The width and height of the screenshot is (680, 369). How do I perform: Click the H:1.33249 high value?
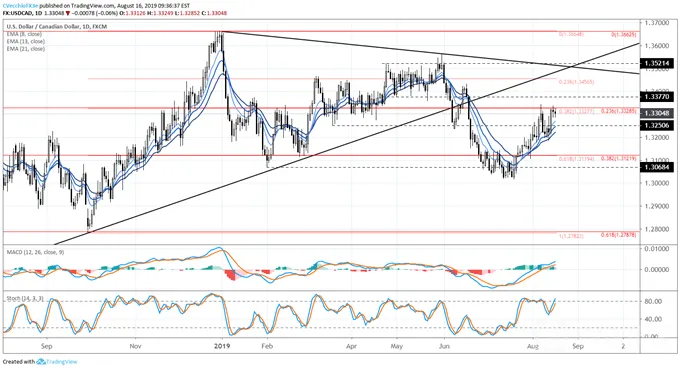click(161, 13)
